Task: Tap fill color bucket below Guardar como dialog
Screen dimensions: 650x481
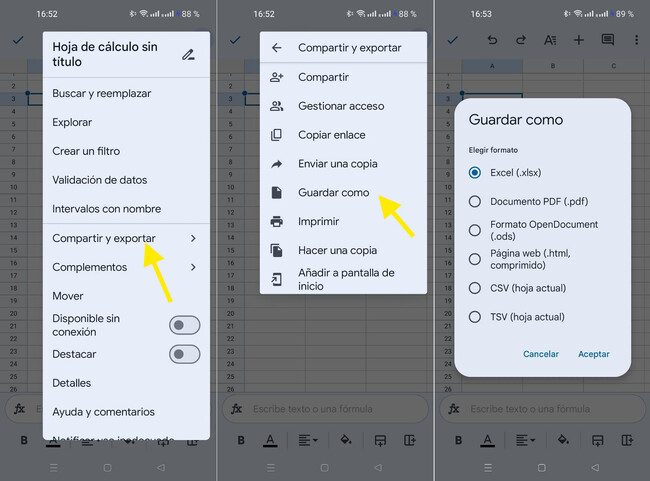Action: pos(563,440)
